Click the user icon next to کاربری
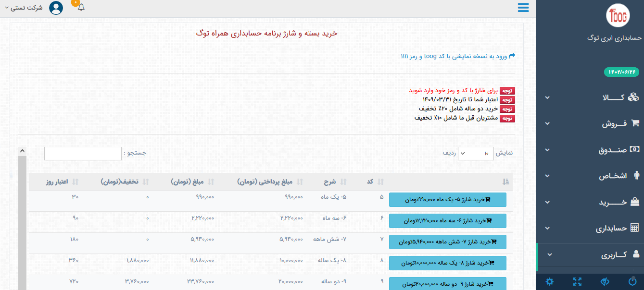The width and height of the screenshot is (644, 290). click(x=636, y=254)
